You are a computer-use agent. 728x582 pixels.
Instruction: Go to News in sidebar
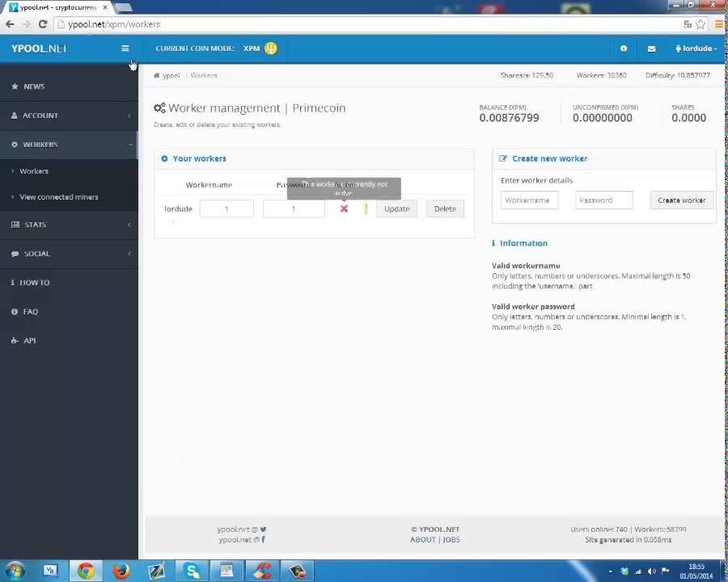click(69, 86)
